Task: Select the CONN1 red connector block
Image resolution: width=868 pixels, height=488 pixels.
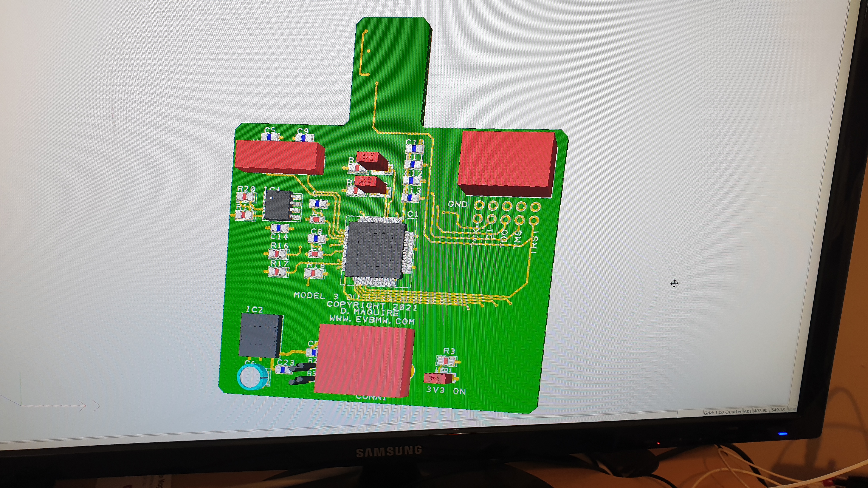Action: pyautogui.click(x=363, y=361)
